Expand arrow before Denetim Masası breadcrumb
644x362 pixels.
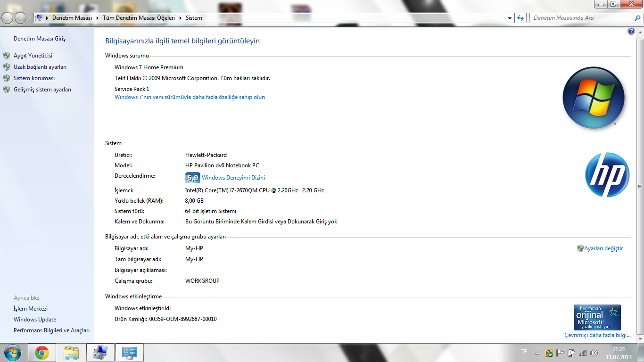click(47, 18)
